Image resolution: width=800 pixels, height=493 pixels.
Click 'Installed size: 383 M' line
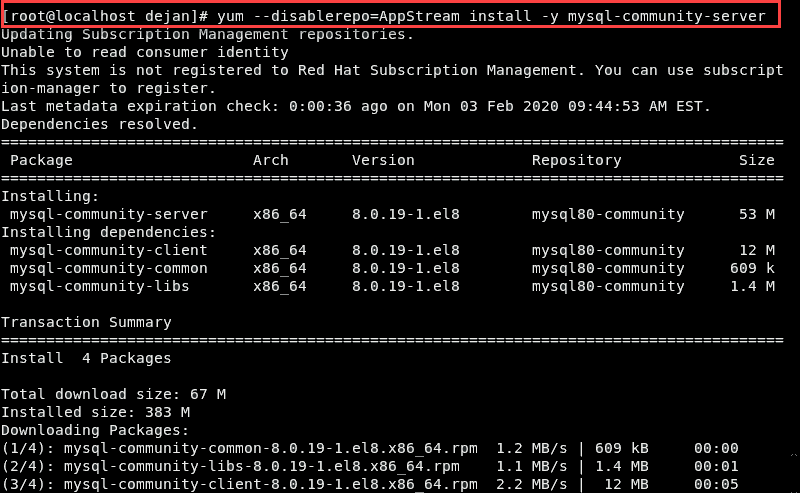pos(95,412)
